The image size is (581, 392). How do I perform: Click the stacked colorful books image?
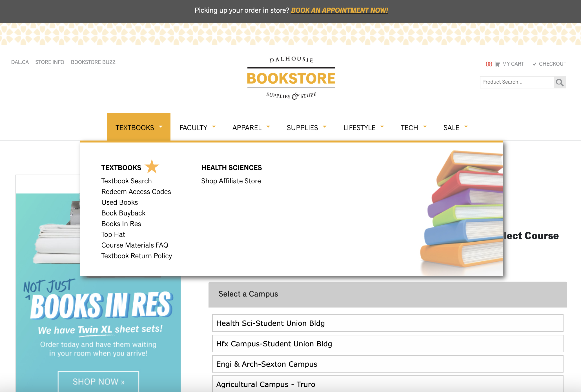(461, 213)
